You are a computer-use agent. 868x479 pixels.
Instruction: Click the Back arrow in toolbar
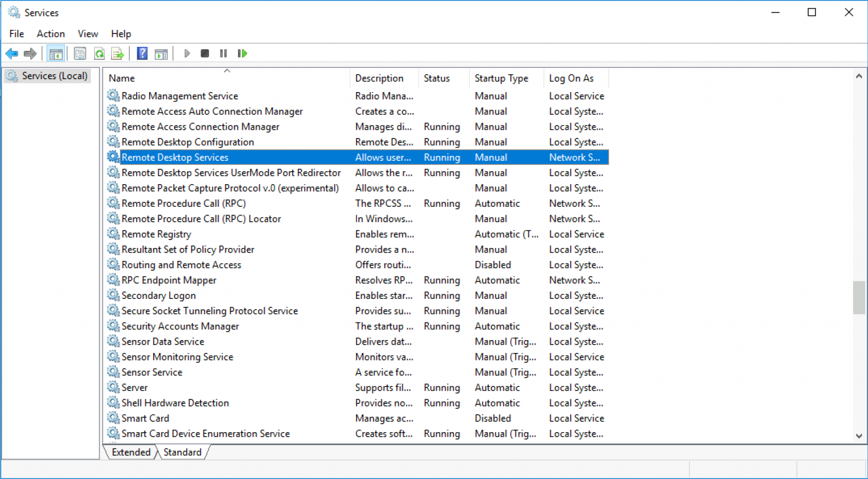tap(11, 54)
